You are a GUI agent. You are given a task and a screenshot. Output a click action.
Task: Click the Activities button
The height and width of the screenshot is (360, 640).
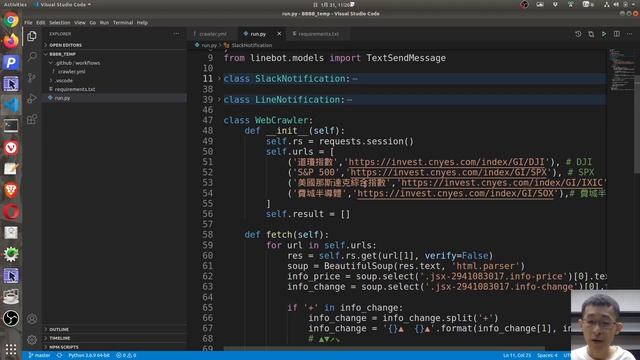(x=15, y=4)
